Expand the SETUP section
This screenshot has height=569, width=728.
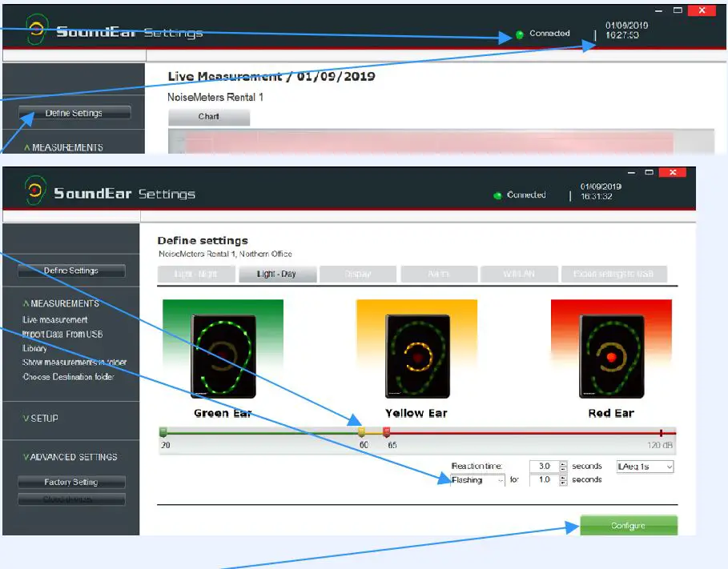(41, 419)
